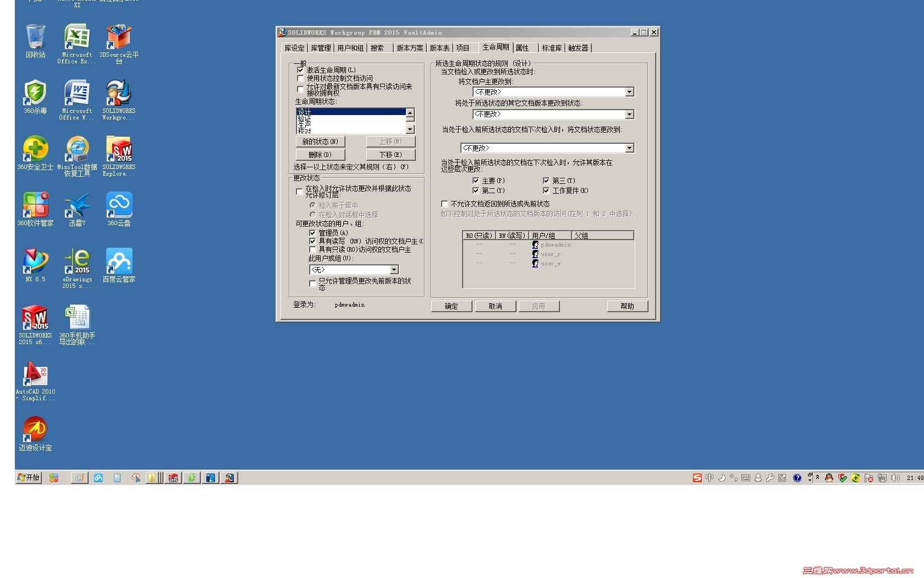Image resolution: width=924 pixels, height=578 pixels.
Task: Switch to 标准库 tab
Action: (x=552, y=48)
